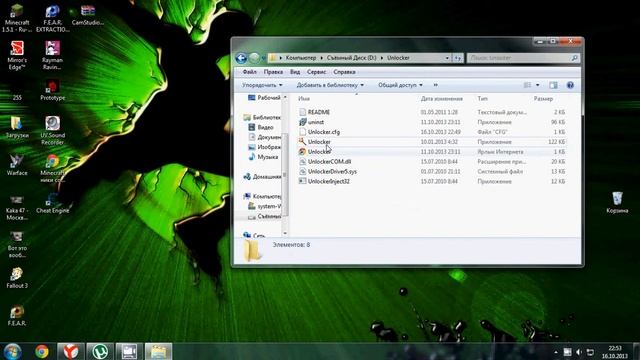The image size is (640, 360).
Task: Open the Справка menu
Action: tap(344, 72)
